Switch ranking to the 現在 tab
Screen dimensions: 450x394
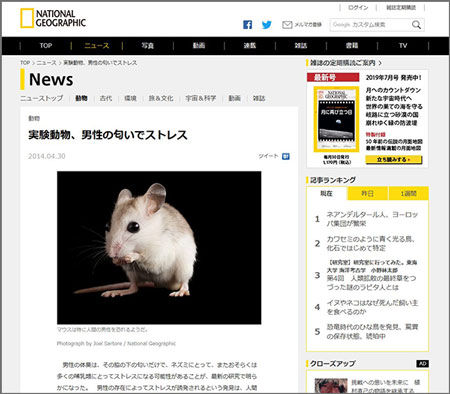(x=326, y=194)
